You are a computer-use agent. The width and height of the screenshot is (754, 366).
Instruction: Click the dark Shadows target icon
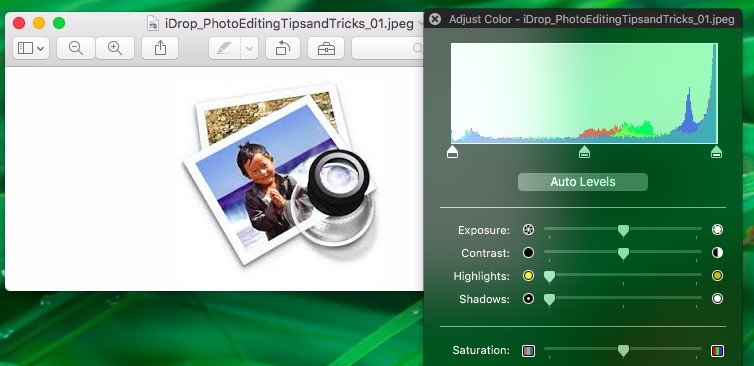(x=528, y=299)
